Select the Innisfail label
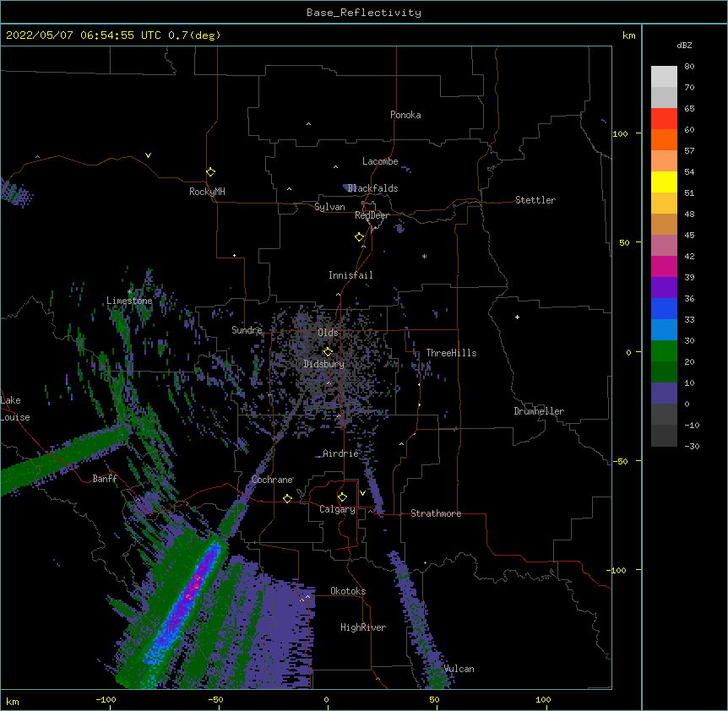The width and height of the screenshot is (728, 711). point(350,275)
